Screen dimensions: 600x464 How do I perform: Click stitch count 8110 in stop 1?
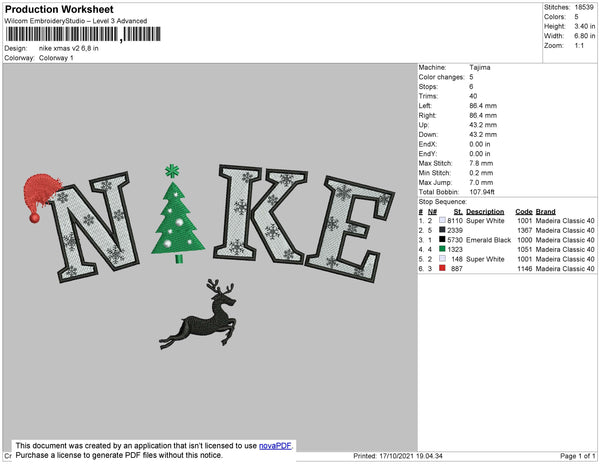455,221
